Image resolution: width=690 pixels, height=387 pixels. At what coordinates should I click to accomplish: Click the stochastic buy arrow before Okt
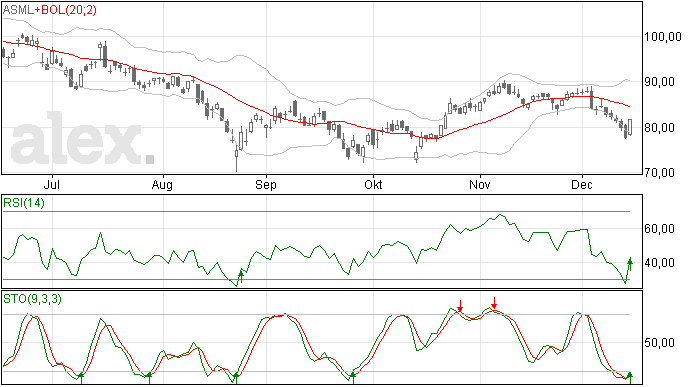(352, 378)
